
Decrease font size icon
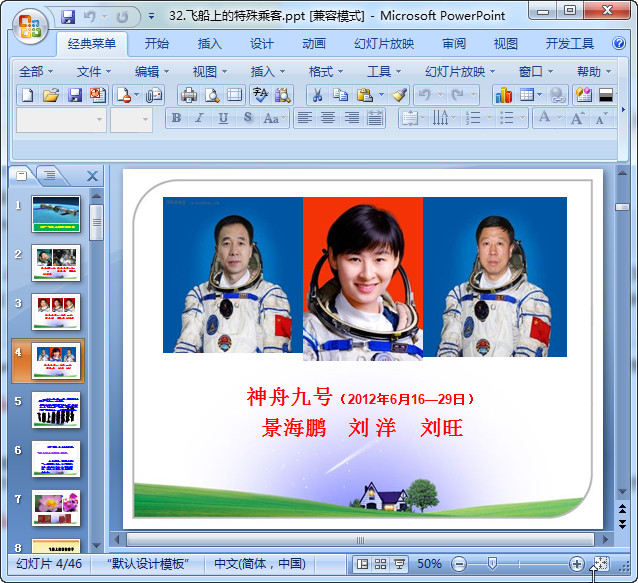tap(601, 118)
